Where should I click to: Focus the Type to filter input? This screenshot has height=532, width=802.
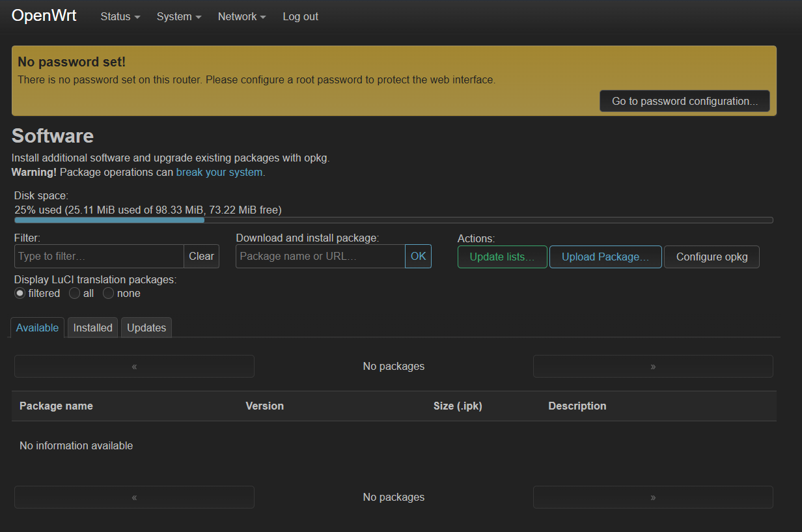coord(99,257)
